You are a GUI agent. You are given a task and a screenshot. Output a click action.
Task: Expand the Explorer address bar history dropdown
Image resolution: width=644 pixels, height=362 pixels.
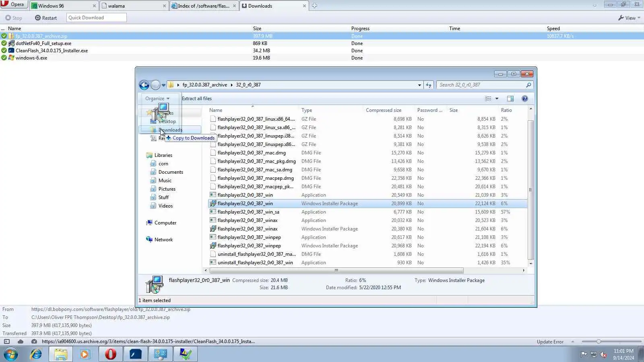419,85
